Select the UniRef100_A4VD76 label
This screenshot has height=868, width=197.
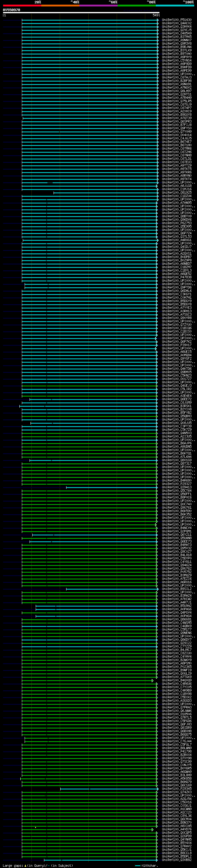[177, 830]
